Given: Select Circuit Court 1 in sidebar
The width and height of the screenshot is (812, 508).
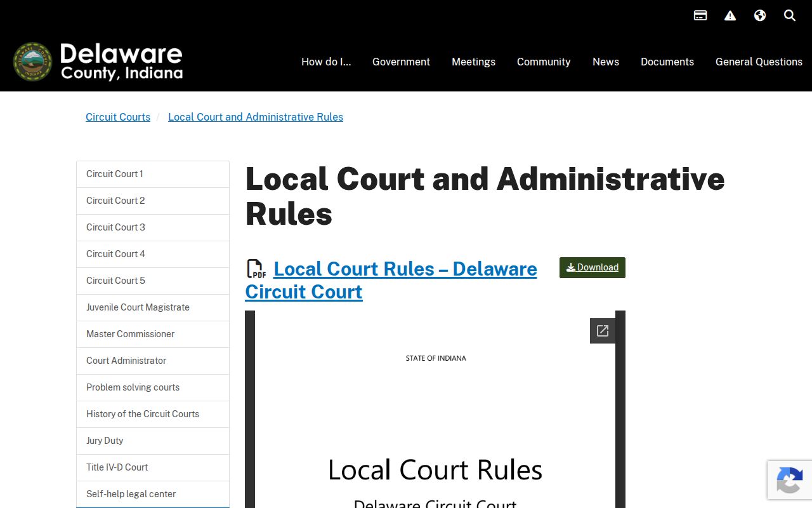Looking at the screenshot, I should point(153,174).
